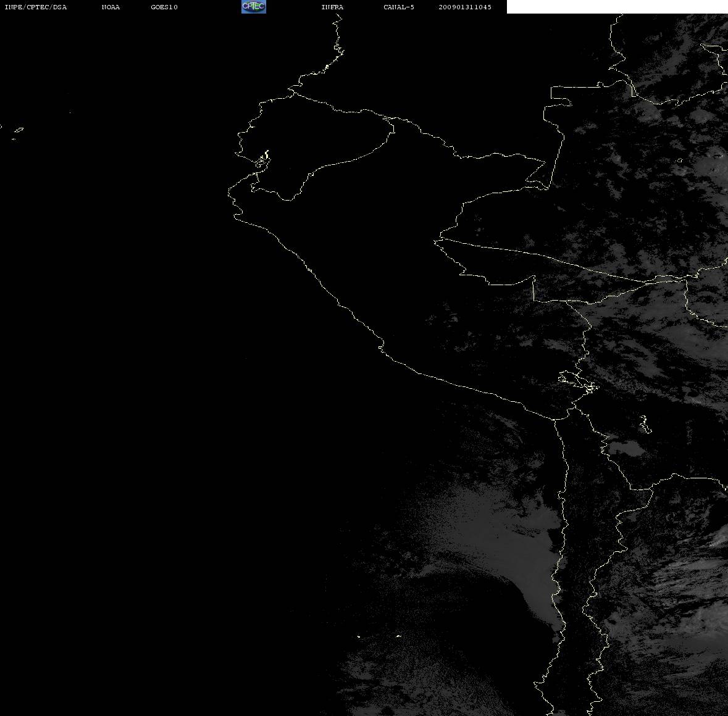Click the Gulf of Guayaquil island outline

tap(262, 160)
